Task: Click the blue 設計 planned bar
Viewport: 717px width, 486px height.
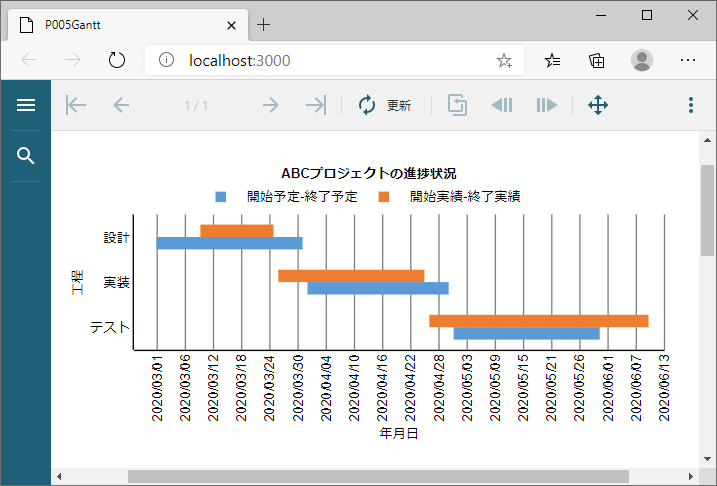Action: tap(230, 243)
